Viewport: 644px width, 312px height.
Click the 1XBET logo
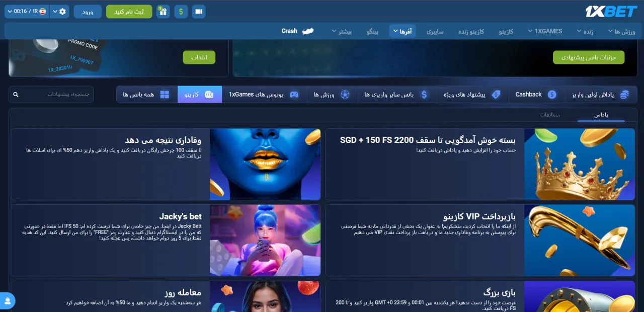tap(611, 12)
